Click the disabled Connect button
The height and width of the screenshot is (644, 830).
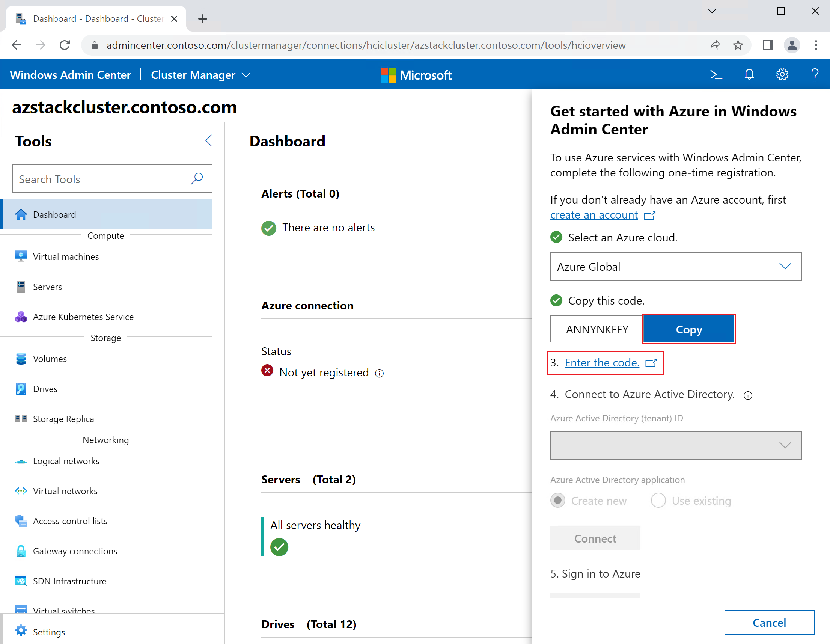595,538
